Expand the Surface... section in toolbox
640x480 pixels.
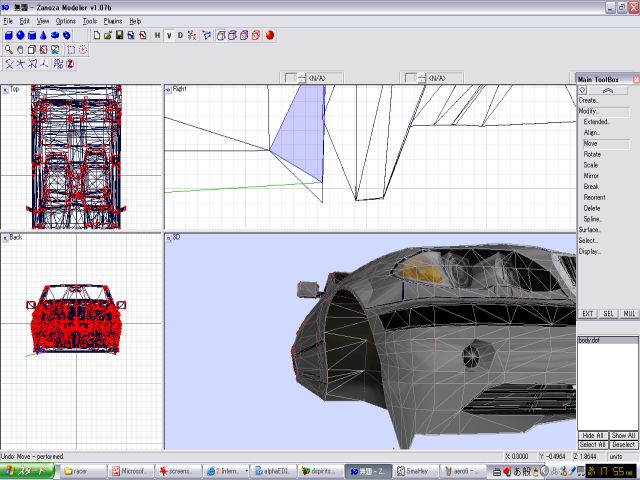click(x=590, y=230)
